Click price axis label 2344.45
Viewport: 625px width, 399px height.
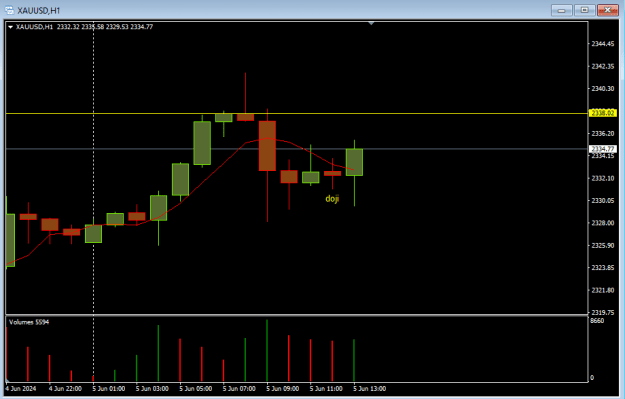tap(603, 44)
